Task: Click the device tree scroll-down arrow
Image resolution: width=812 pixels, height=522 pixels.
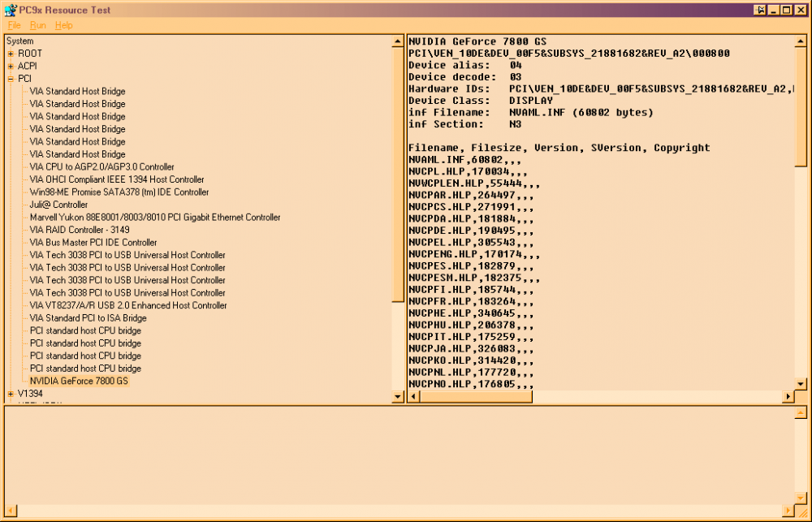Action: tap(398, 396)
